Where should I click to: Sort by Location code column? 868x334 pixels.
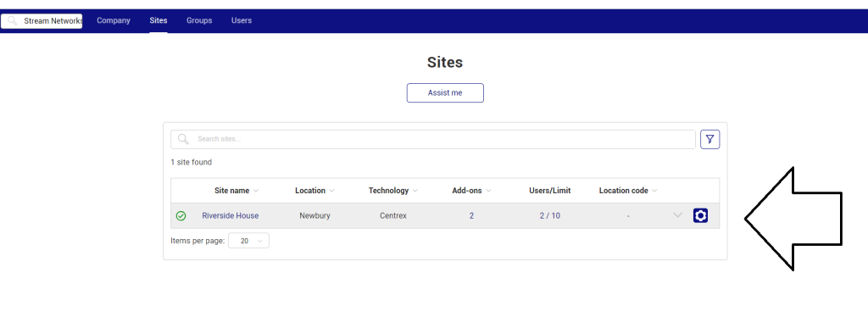pyautogui.click(x=628, y=191)
